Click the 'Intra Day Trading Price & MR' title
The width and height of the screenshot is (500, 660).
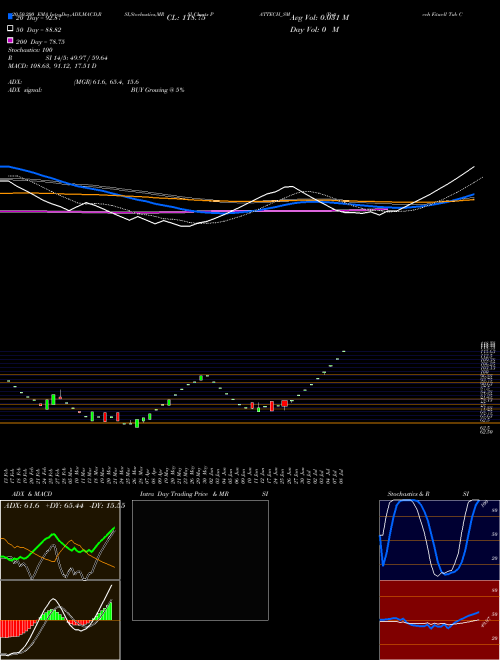[184, 494]
